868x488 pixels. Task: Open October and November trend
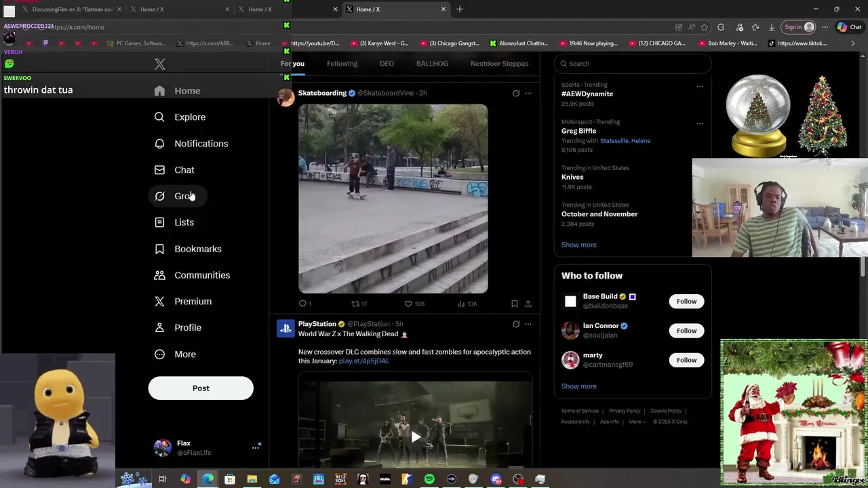[599, 214]
